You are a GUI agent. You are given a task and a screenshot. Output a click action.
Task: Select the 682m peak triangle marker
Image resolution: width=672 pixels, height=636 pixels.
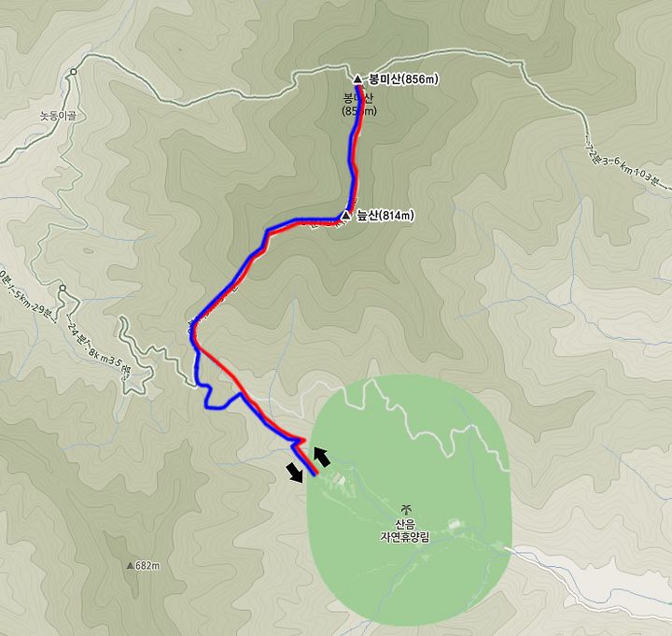131,566
